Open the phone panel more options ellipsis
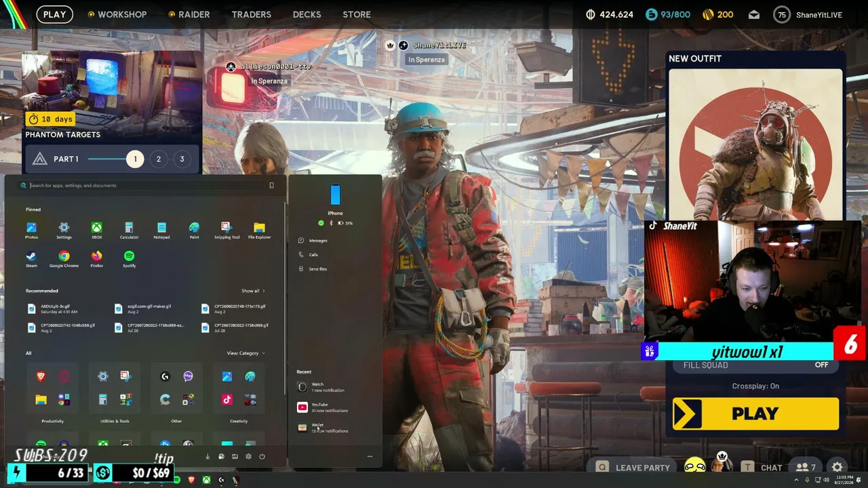The width and height of the screenshot is (868, 488). click(x=370, y=456)
